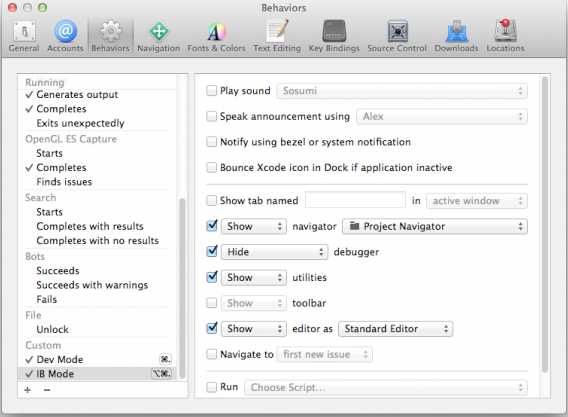Open Key Bindings preferences icon

pos(334,31)
